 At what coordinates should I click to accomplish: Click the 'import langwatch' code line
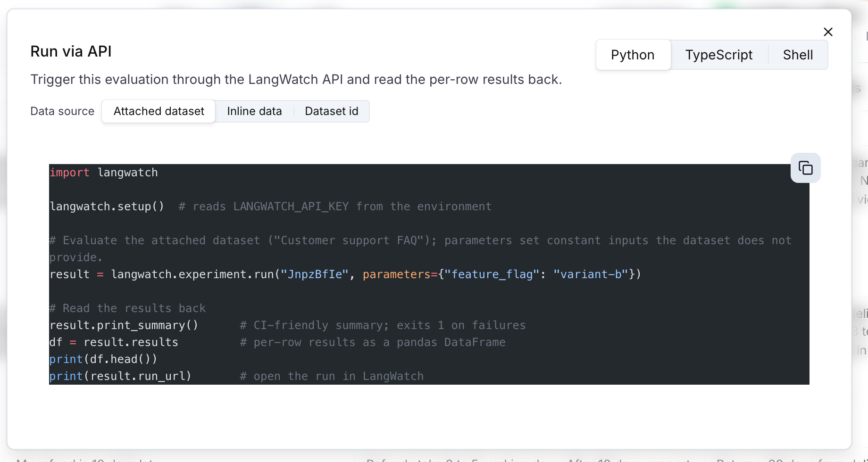[x=104, y=173]
